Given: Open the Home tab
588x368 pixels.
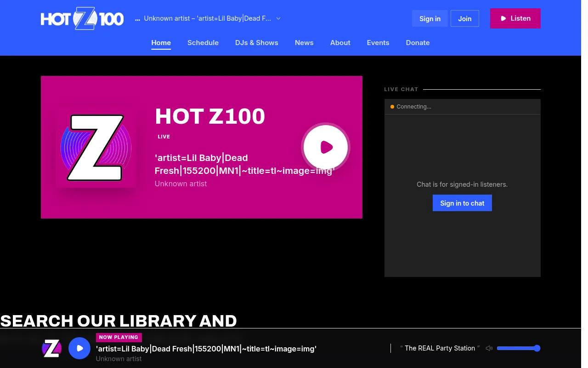Looking at the screenshot, I should pyautogui.click(x=161, y=43).
